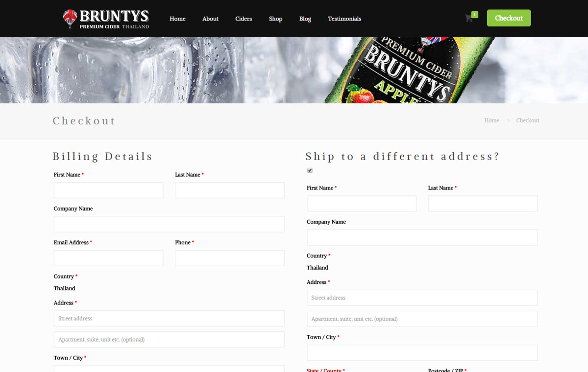
Task: Open the Blog section
Action: [x=305, y=19]
